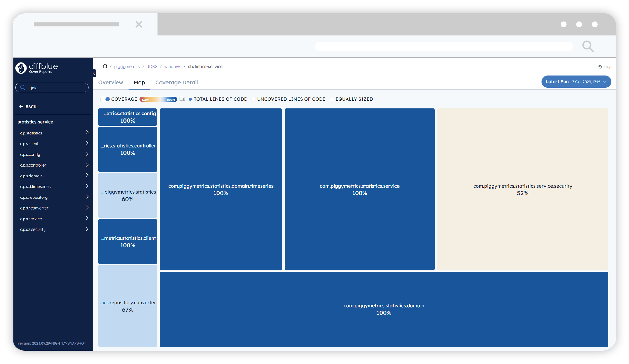
Task: Click the browser search magnifier icon
Action: tap(588, 46)
